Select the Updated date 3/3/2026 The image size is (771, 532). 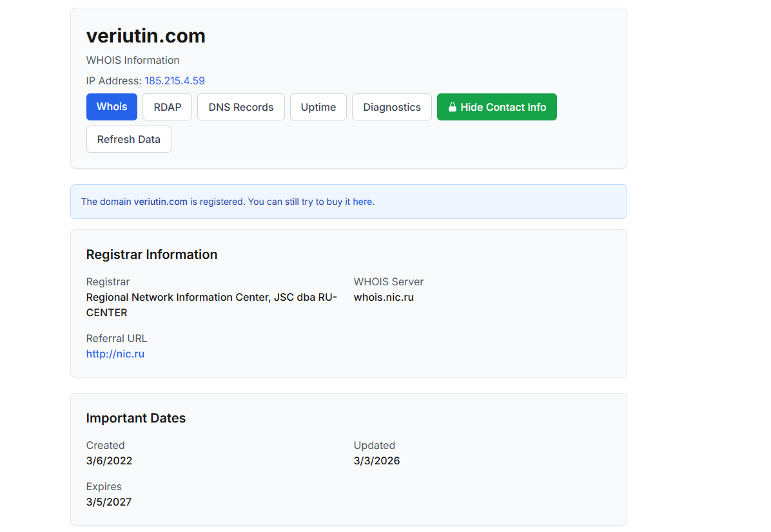pos(376,461)
